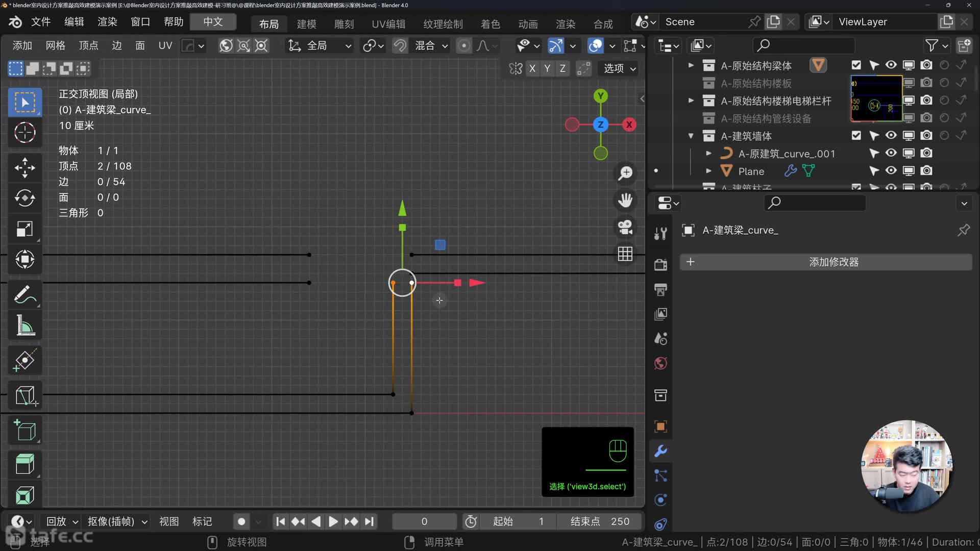The image size is (980, 551).
Task: Switch to the 建模 workspace tab
Action: click(307, 24)
